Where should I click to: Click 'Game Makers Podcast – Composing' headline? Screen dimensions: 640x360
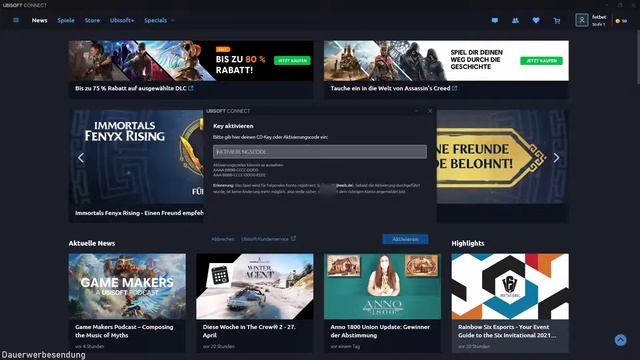tap(124, 331)
